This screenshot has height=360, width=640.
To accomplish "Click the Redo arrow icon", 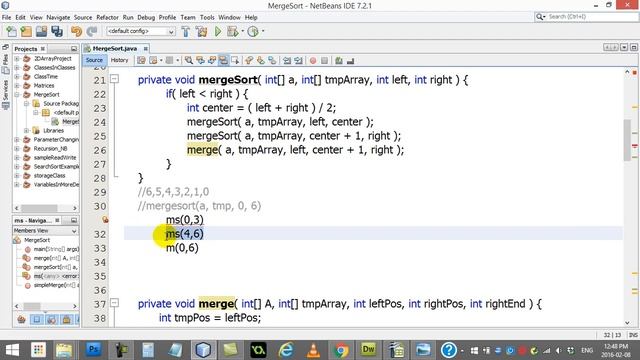I will (91, 31).
